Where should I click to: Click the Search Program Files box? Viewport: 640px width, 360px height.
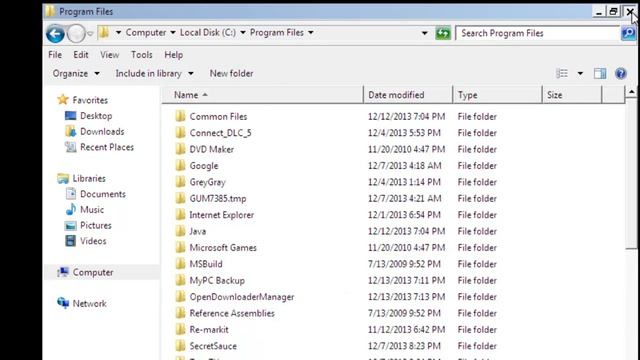click(538, 33)
